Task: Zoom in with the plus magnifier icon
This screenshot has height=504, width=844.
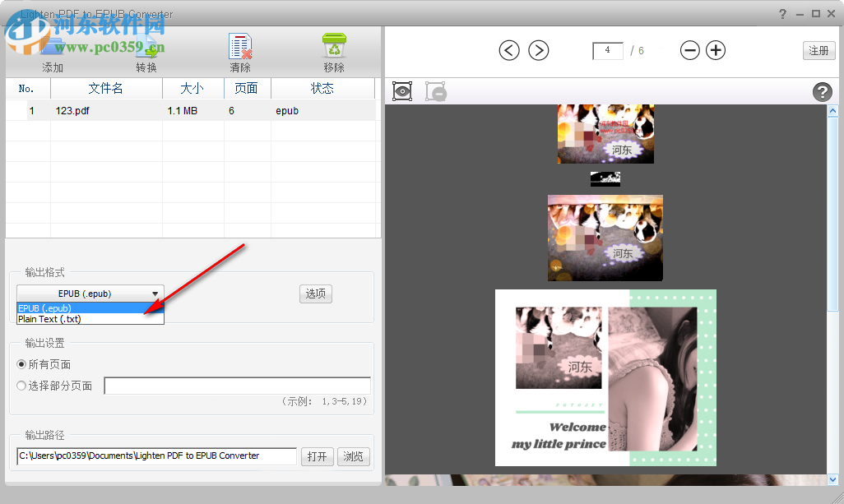Action: [x=715, y=50]
